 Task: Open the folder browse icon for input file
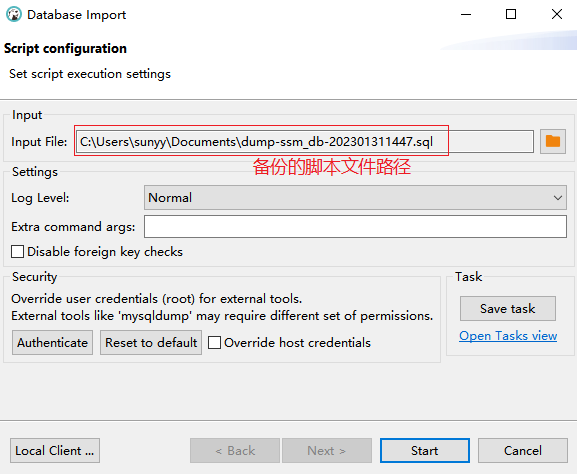click(553, 141)
